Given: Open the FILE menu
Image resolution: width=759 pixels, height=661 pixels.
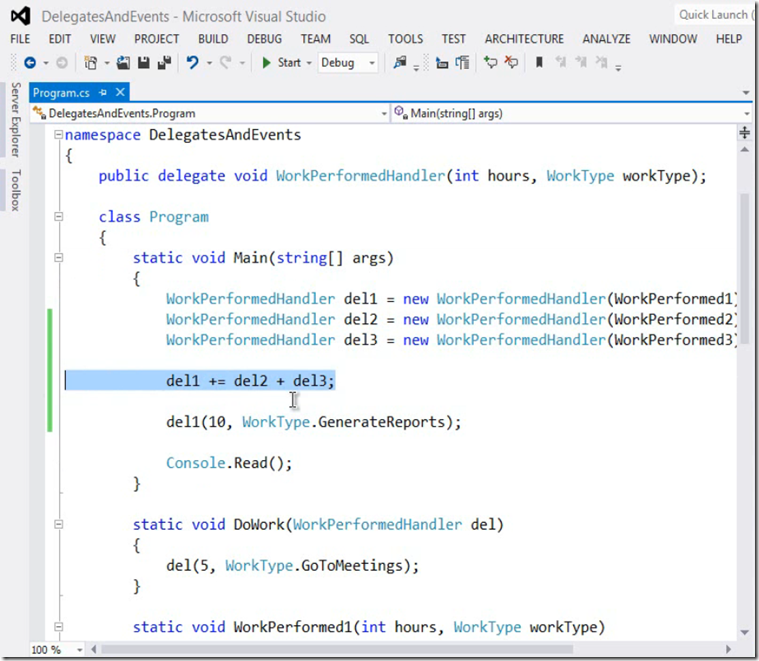Looking at the screenshot, I should coord(20,39).
